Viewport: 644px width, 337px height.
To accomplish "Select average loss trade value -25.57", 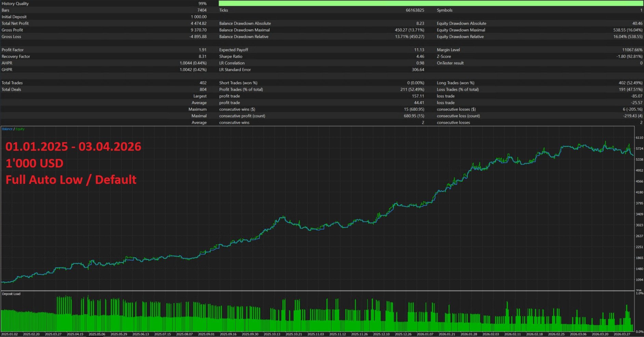I will point(637,103).
